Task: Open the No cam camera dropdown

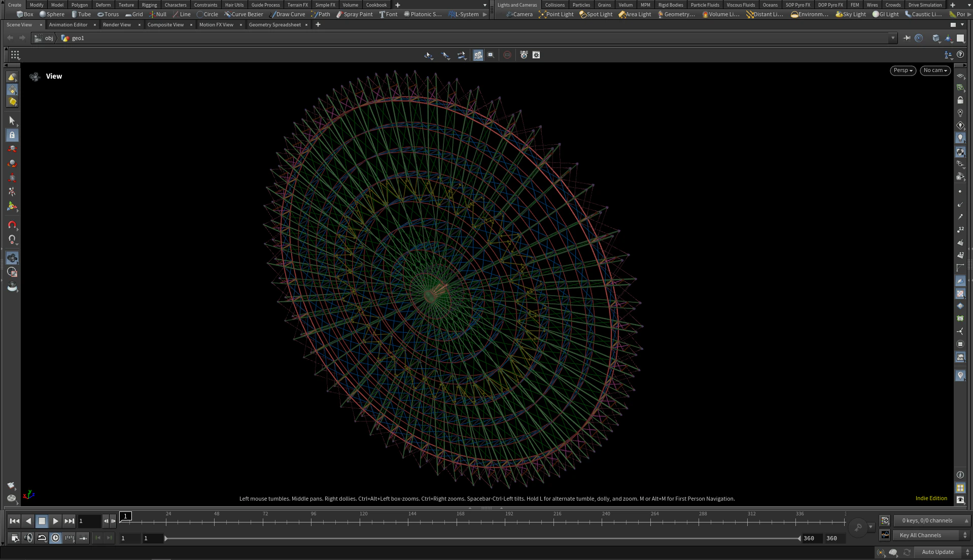Action: (x=934, y=71)
